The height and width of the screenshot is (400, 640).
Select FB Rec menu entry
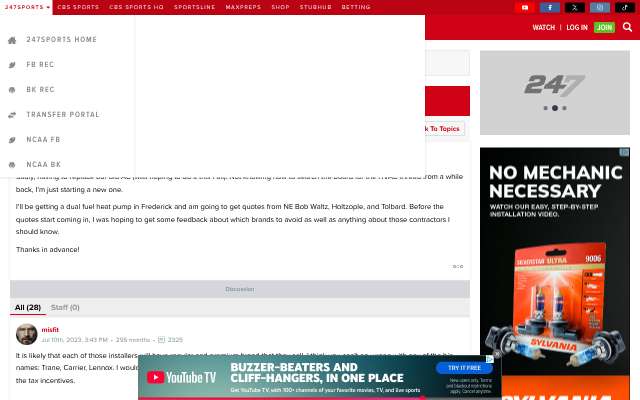click(x=40, y=64)
